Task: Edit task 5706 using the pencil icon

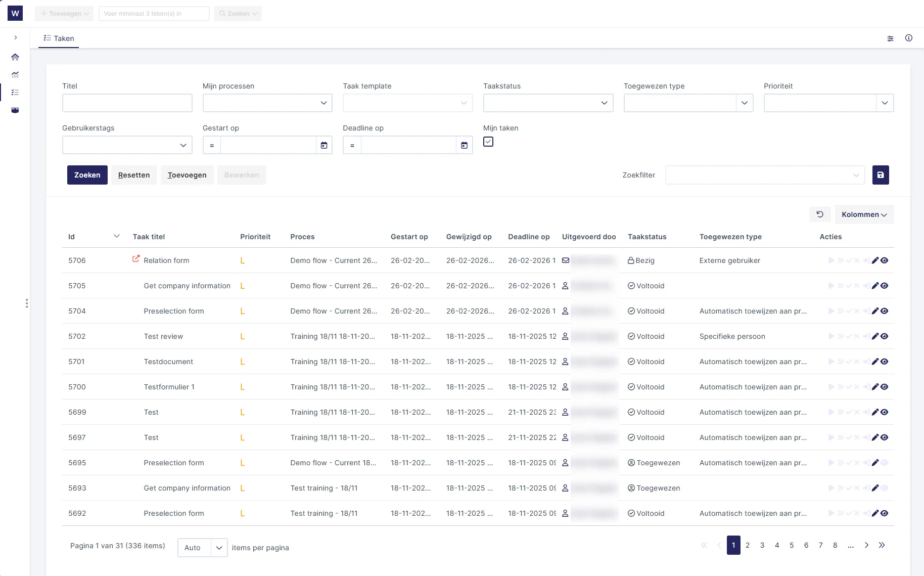Action: point(874,260)
